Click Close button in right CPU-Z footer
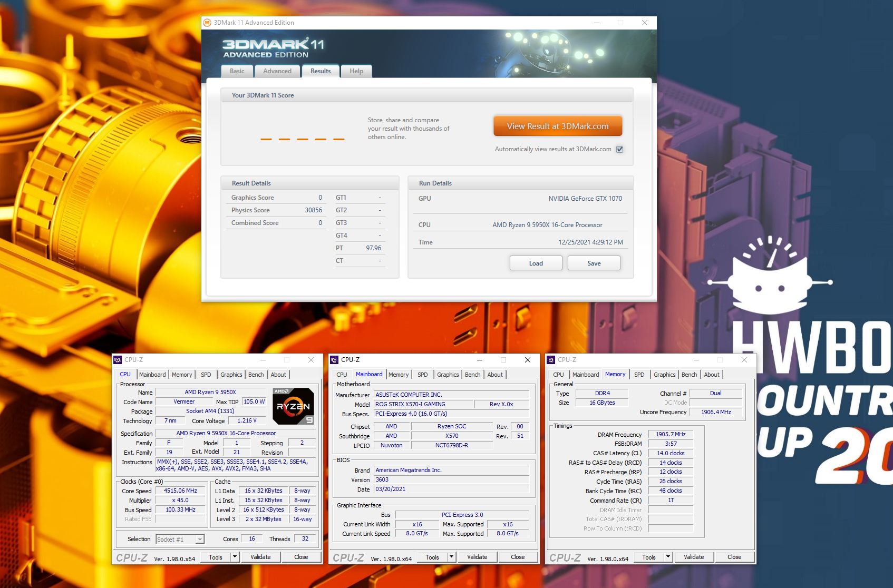 [x=734, y=557]
